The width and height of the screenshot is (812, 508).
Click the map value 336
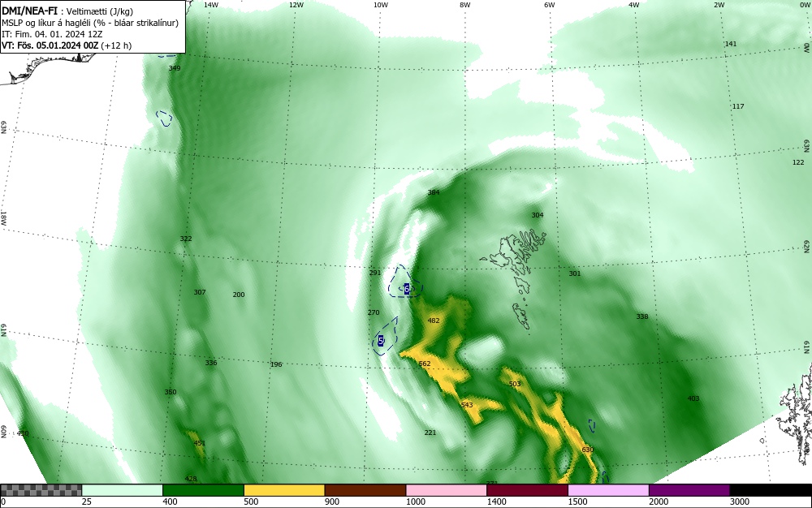click(x=211, y=363)
